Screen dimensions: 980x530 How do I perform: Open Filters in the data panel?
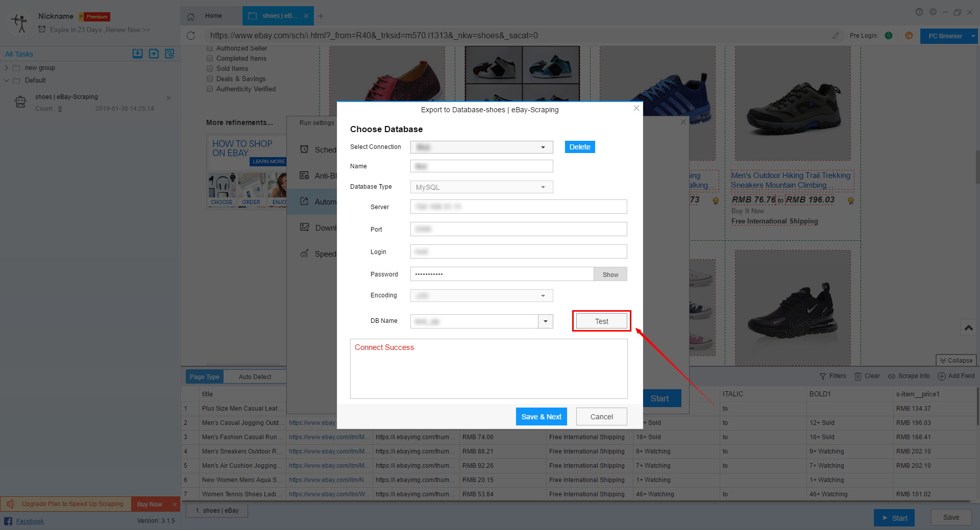[832, 376]
